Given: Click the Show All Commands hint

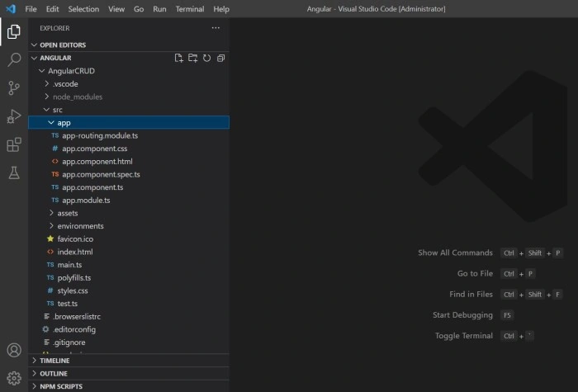Looking at the screenshot, I should pyautogui.click(x=455, y=253).
